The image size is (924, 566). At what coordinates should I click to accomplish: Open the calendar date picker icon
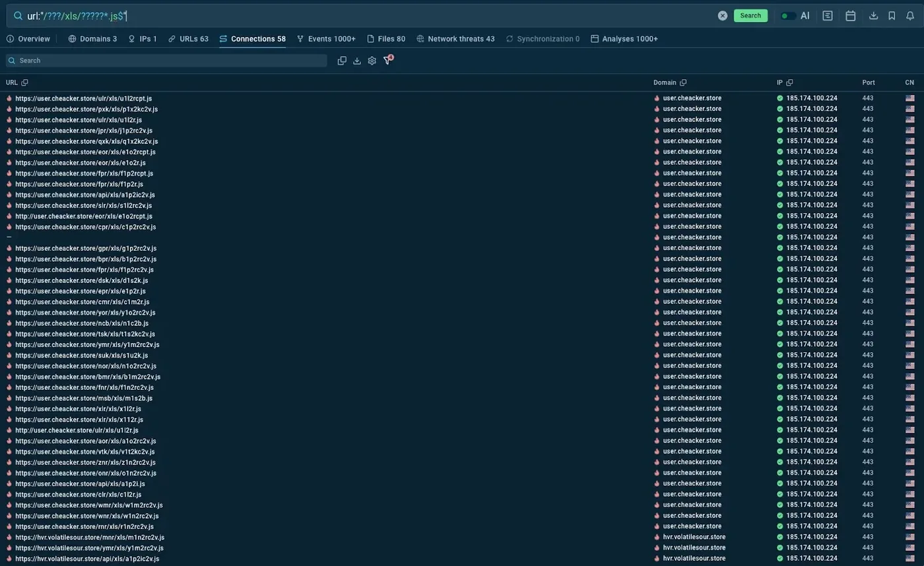[851, 15]
